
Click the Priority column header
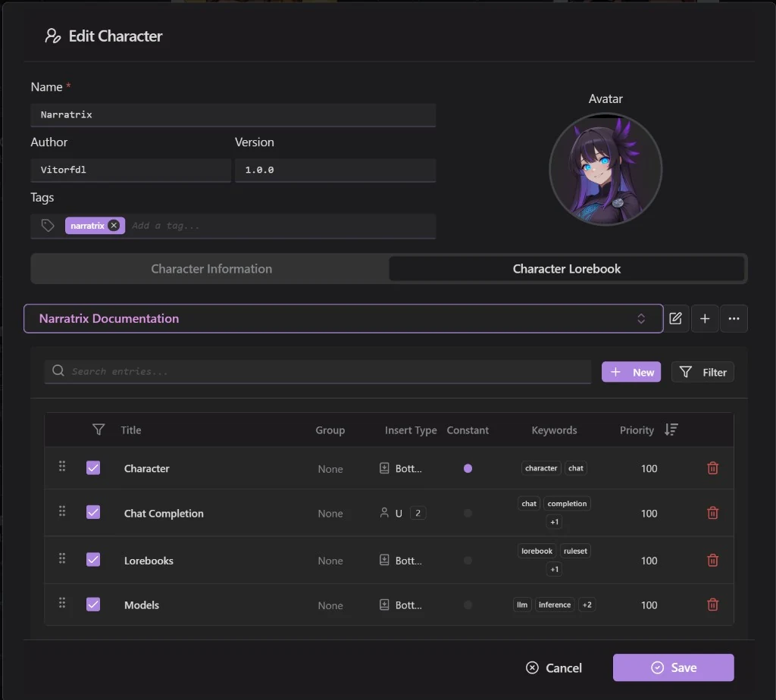click(637, 430)
